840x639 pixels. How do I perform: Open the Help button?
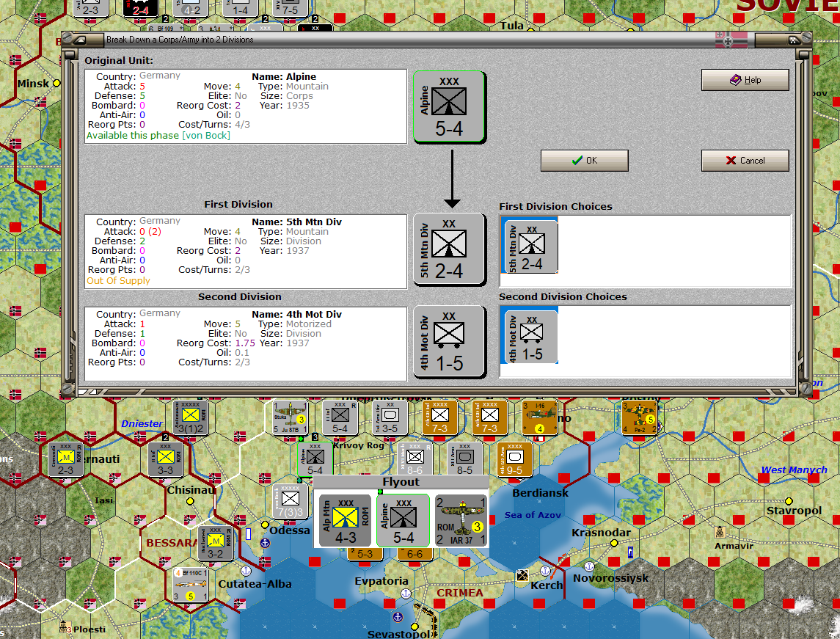pyautogui.click(x=745, y=80)
